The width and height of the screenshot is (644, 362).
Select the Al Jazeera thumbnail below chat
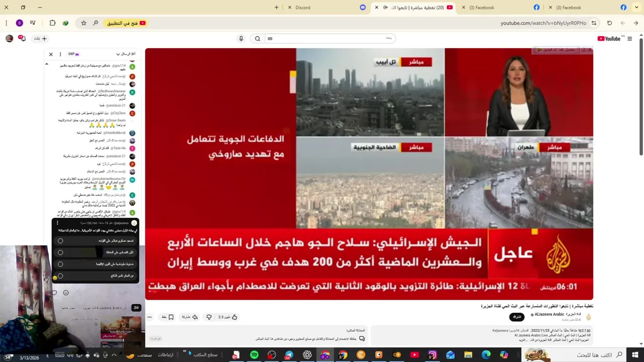point(121,328)
